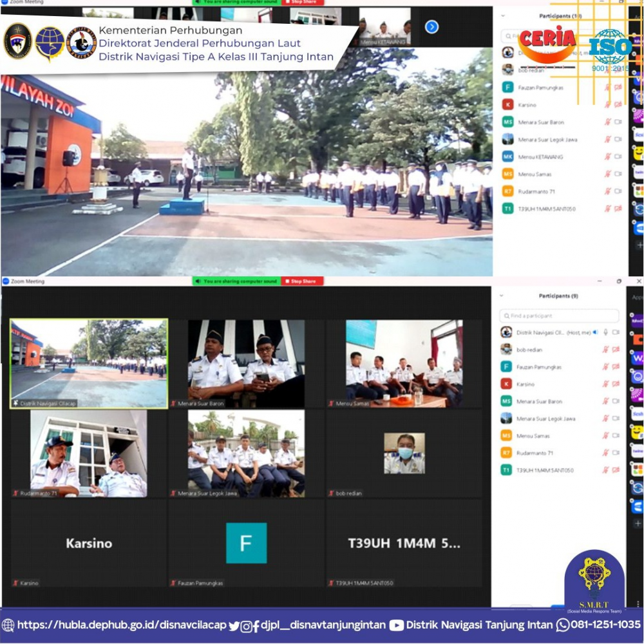Unmute Karsino in the bottom participant list
644x644 pixels.
click(605, 384)
